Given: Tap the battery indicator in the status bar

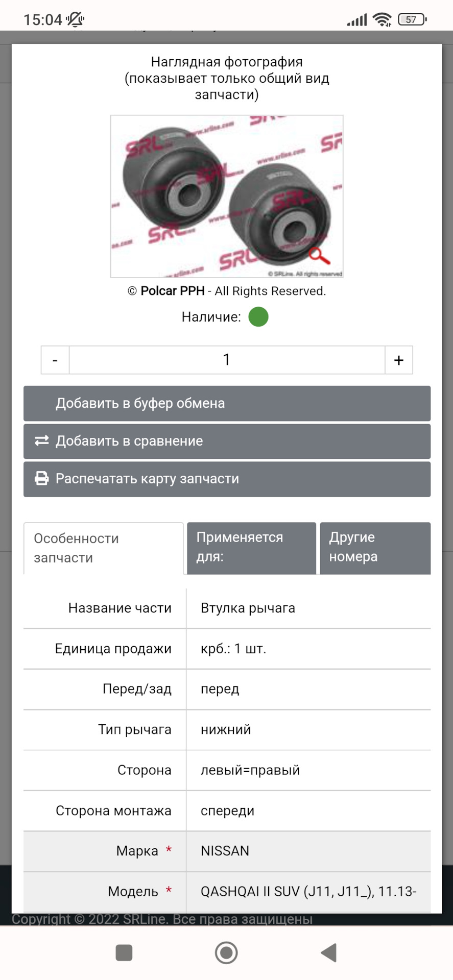Looking at the screenshot, I should coord(412,20).
